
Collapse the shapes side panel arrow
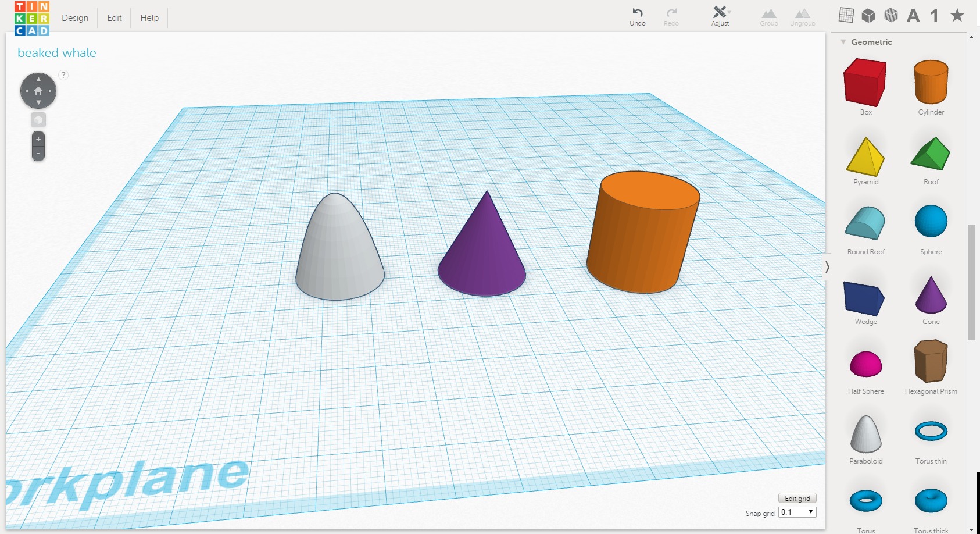click(x=827, y=267)
